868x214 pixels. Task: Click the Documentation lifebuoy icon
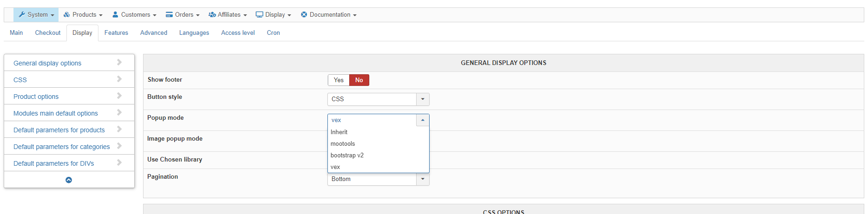pyautogui.click(x=304, y=15)
